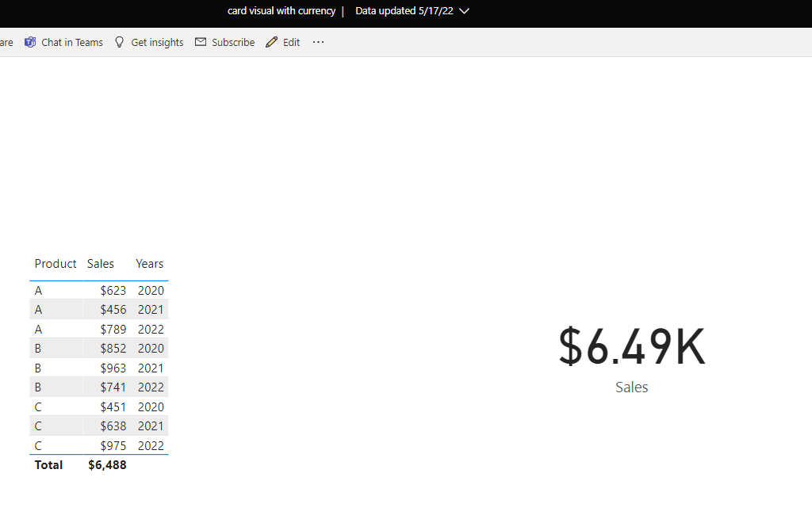
Task: Click year 2022 in the $789 row
Action: coord(151,330)
